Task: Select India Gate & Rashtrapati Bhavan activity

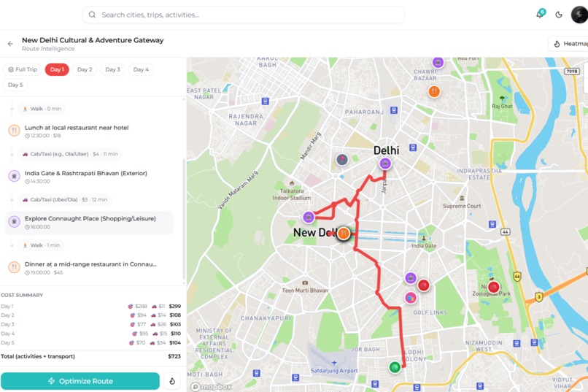Action: (89, 177)
